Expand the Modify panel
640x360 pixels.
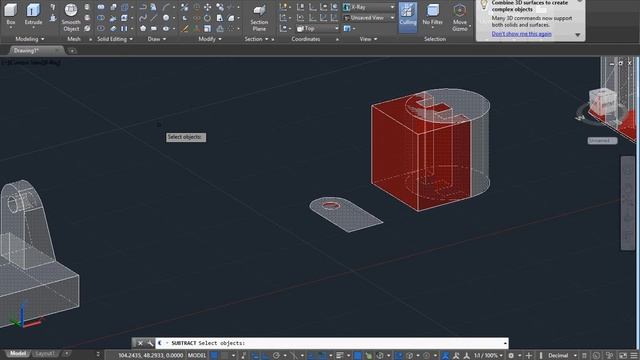[x=210, y=39]
